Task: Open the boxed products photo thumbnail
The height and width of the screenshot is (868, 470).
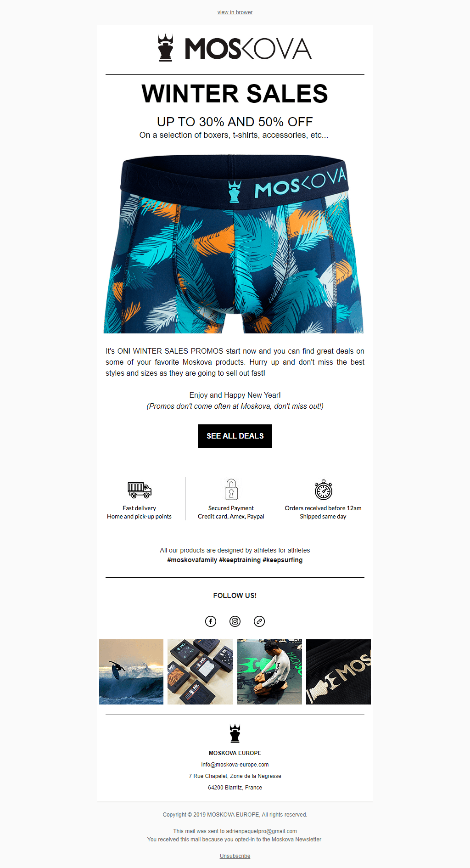Action: click(200, 672)
